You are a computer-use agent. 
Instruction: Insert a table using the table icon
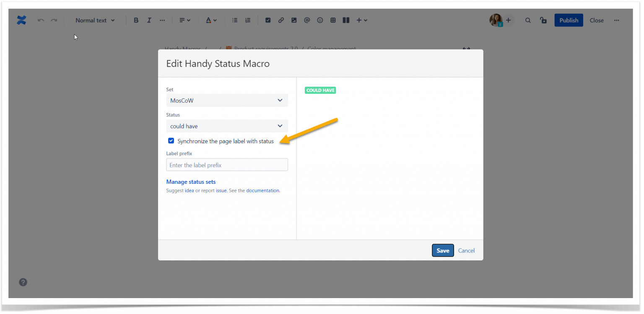[x=333, y=20]
